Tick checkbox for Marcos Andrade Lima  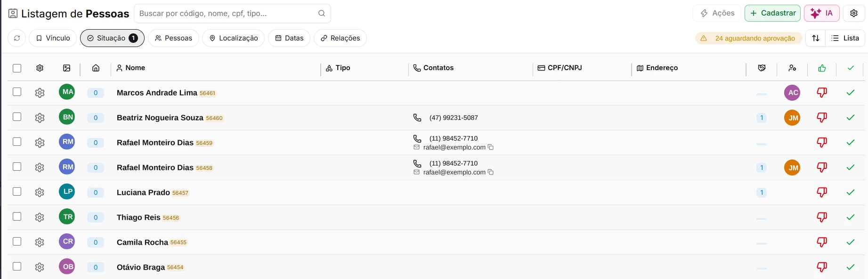pyautogui.click(x=17, y=92)
